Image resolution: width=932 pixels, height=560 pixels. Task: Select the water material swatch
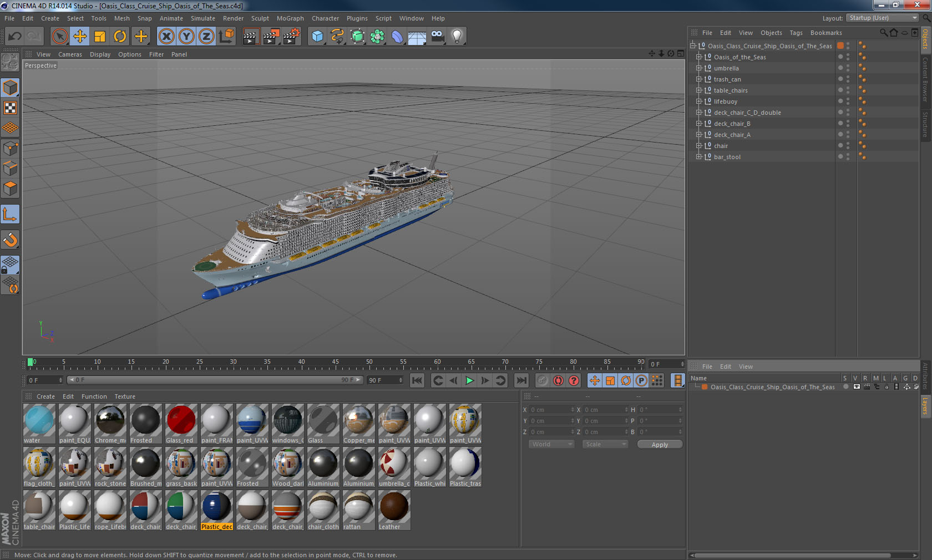pyautogui.click(x=39, y=424)
